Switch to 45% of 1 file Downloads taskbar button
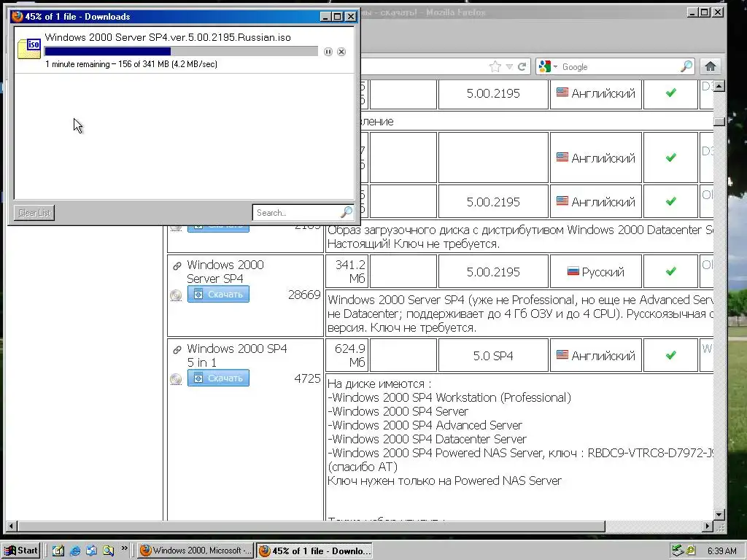747x560 pixels. click(x=314, y=551)
